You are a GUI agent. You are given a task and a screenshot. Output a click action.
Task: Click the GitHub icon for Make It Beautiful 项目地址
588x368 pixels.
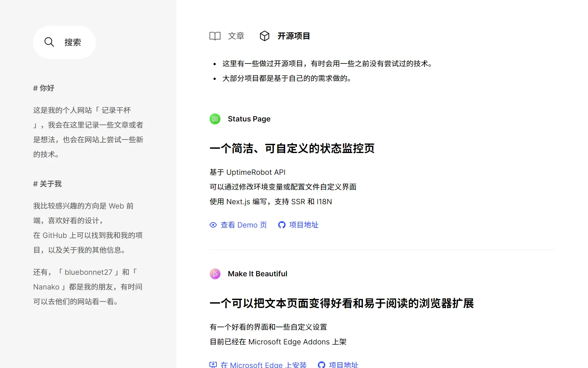tap(321, 365)
